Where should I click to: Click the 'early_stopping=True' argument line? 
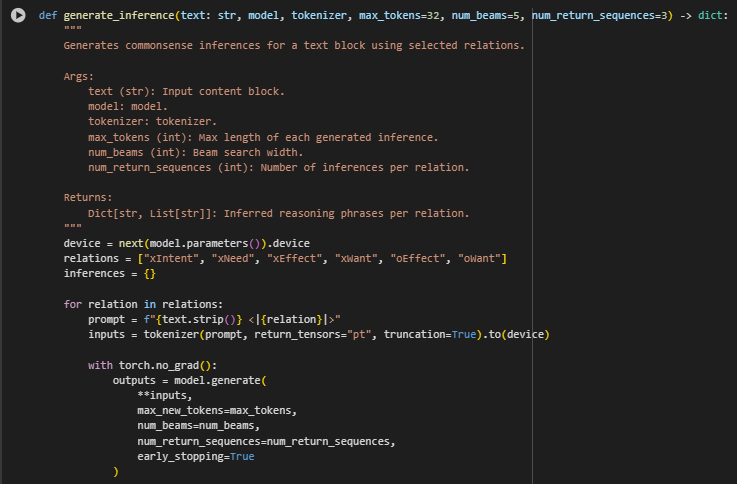click(x=196, y=457)
